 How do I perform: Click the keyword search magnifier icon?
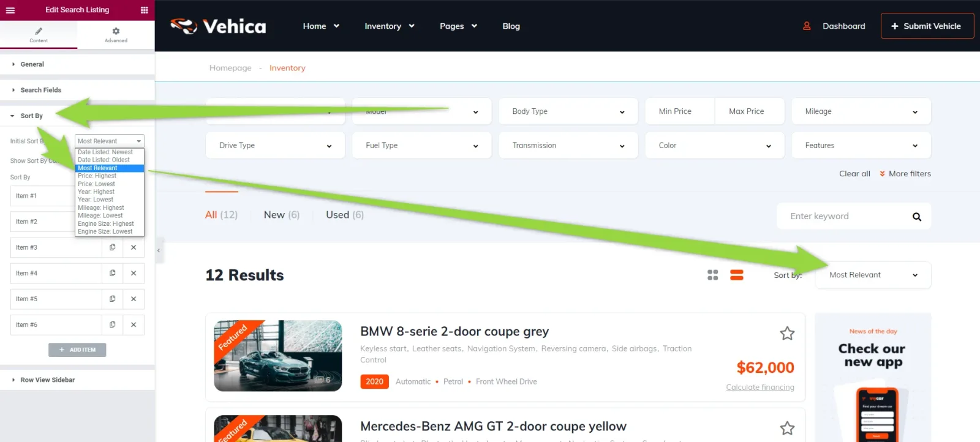click(x=917, y=217)
